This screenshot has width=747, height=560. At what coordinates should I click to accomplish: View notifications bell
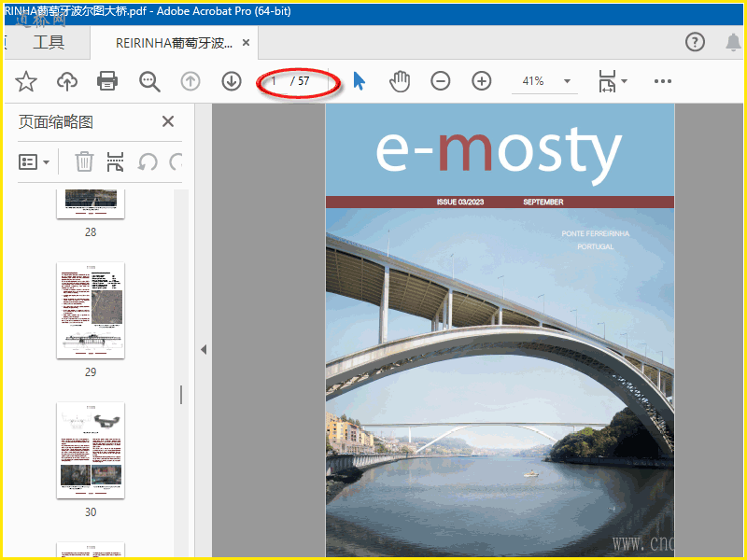pyautogui.click(x=733, y=42)
